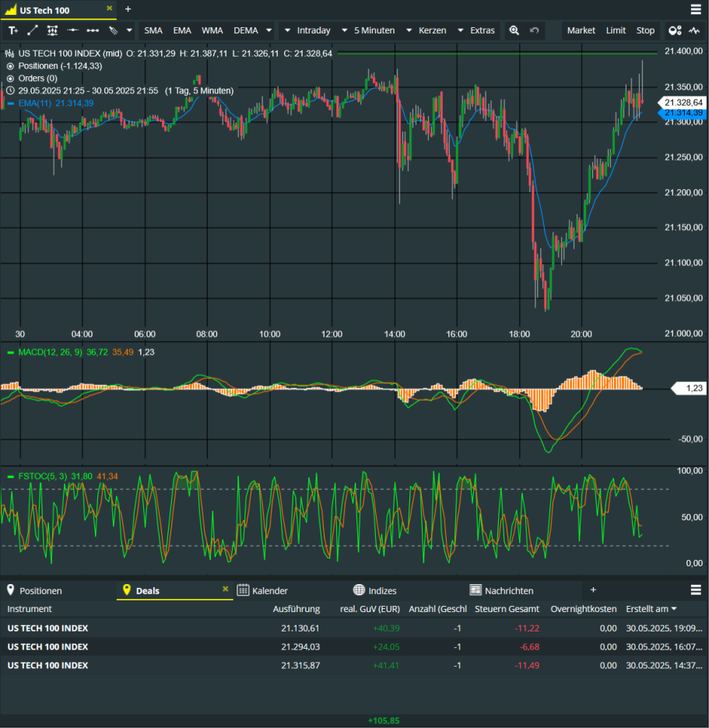Sort by Steuern Gesamt column

tap(507, 609)
